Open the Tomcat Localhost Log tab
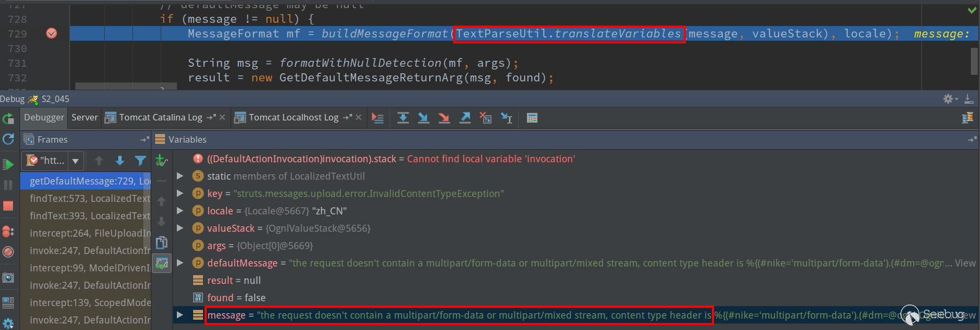Viewport: 980px width, 330px height. (294, 117)
